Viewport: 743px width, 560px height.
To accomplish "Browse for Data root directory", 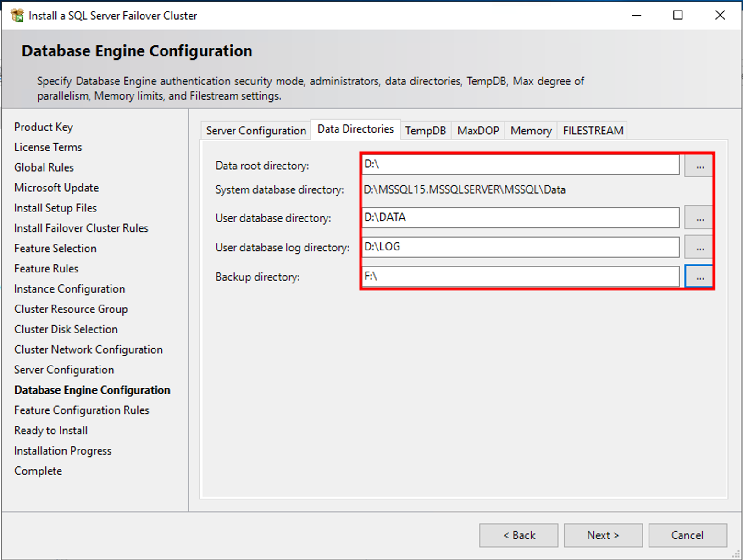I will click(x=699, y=166).
